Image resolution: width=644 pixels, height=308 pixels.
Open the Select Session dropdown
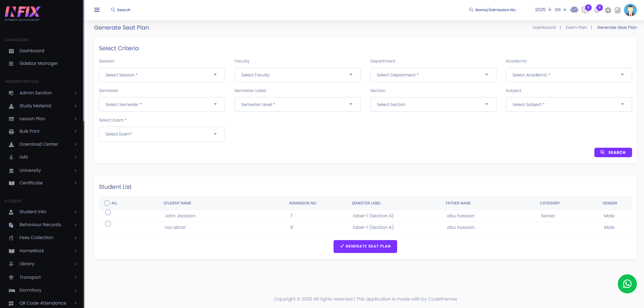[162, 75]
